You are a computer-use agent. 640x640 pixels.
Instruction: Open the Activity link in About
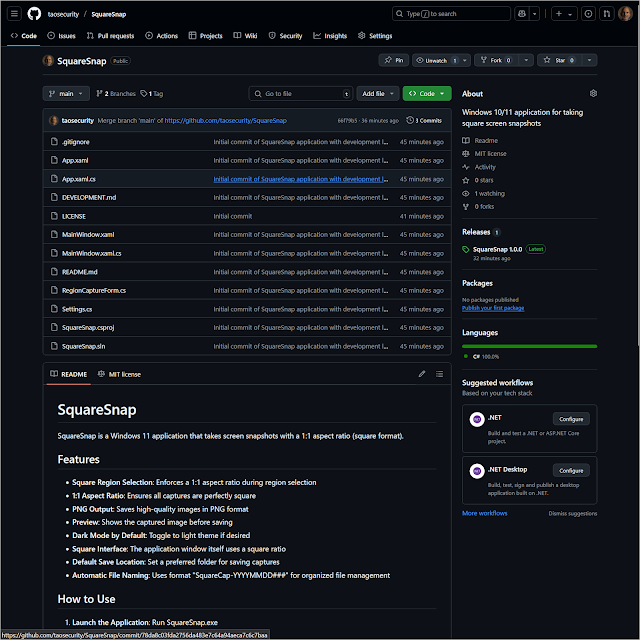click(479, 167)
